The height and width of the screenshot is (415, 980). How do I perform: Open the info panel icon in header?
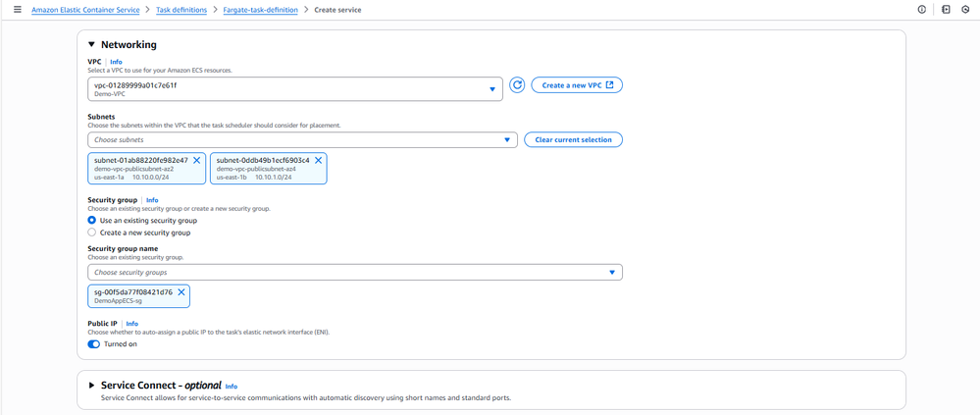922,10
